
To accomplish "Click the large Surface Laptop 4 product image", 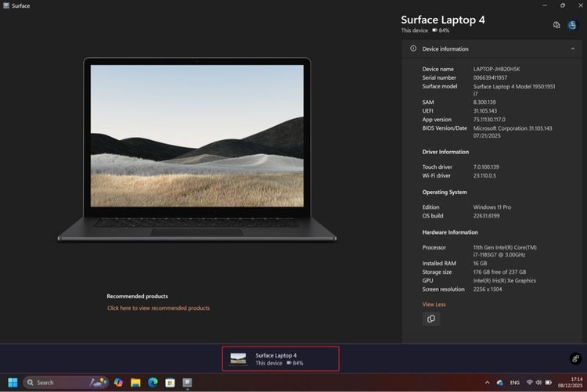I will [197, 149].
